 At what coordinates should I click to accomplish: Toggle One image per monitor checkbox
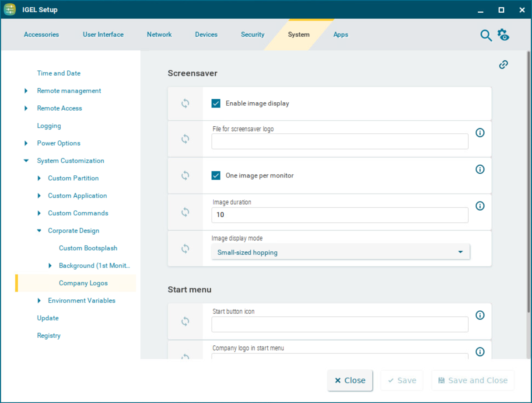click(x=216, y=176)
